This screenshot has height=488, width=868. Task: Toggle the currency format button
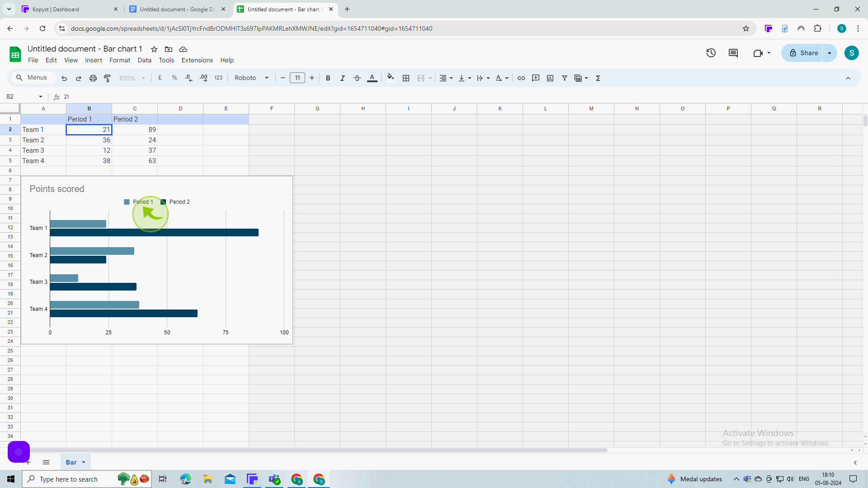tap(160, 78)
